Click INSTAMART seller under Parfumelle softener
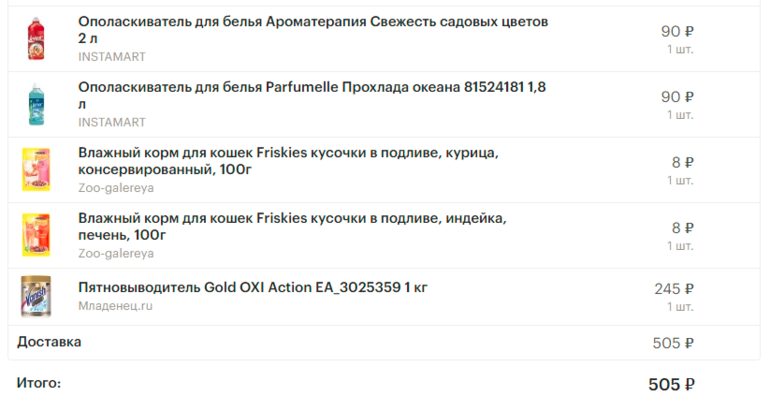The width and height of the screenshot is (770, 411). [112, 122]
